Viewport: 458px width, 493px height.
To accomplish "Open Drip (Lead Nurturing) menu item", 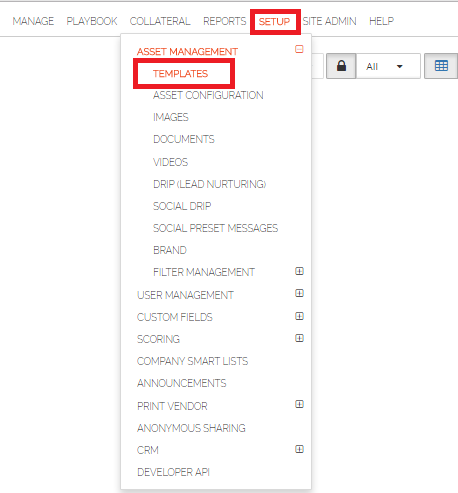I will pyautogui.click(x=209, y=184).
